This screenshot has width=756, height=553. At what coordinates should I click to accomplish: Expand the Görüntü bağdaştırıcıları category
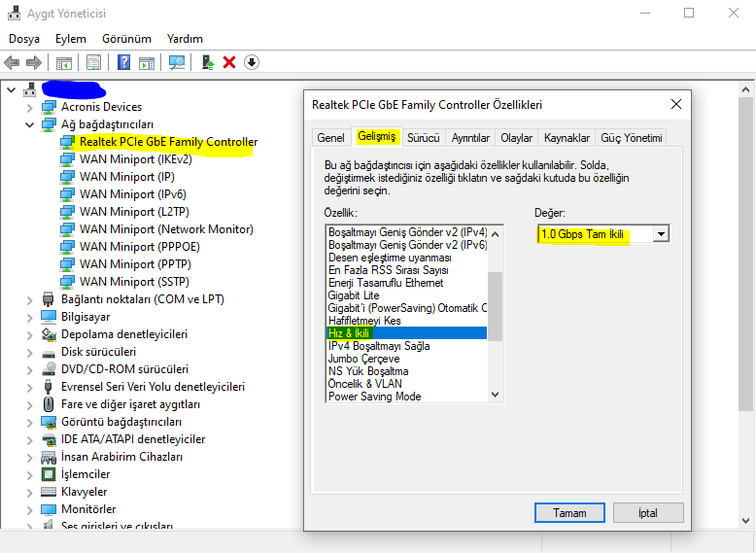point(30,423)
